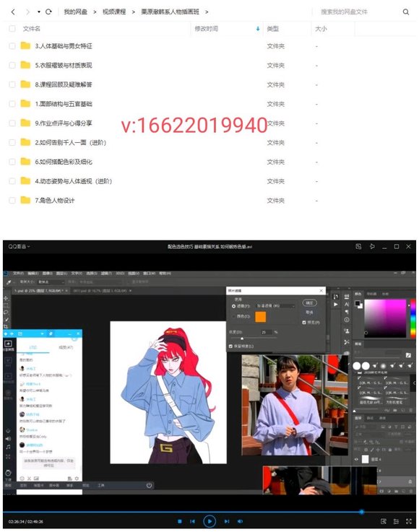Screen dimensions: 419x532
Task: Expand the small dropdown arrow beside refresh
Action: pos(39,12)
